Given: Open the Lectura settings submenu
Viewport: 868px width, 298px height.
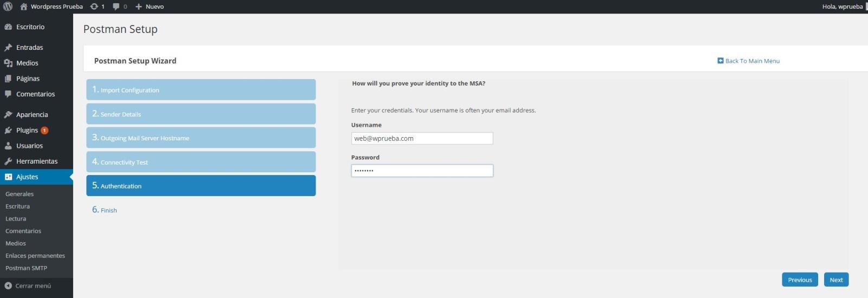Looking at the screenshot, I should point(16,219).
